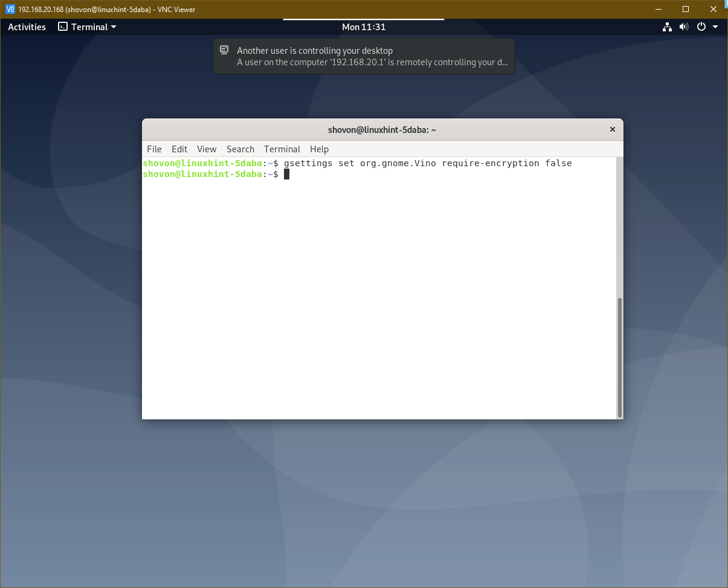Click the terminal cursor at the empty prompt
The width and height of the screenshot is (728, 588).
[x=287, y=174]
